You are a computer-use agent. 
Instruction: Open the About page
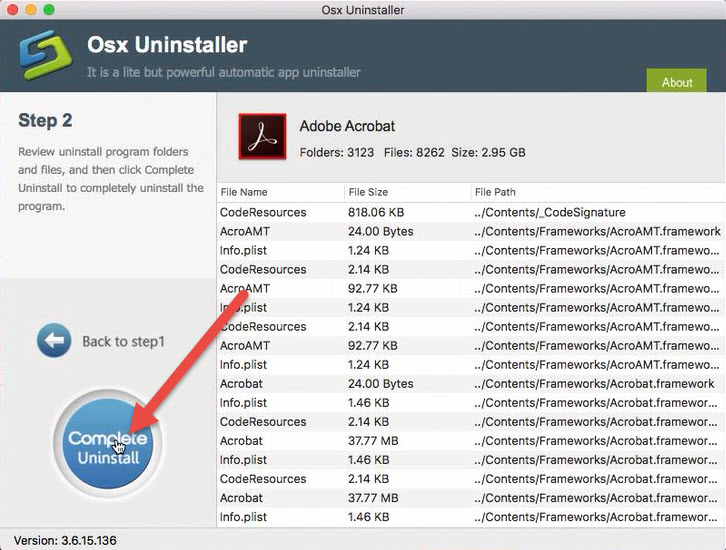676,81
